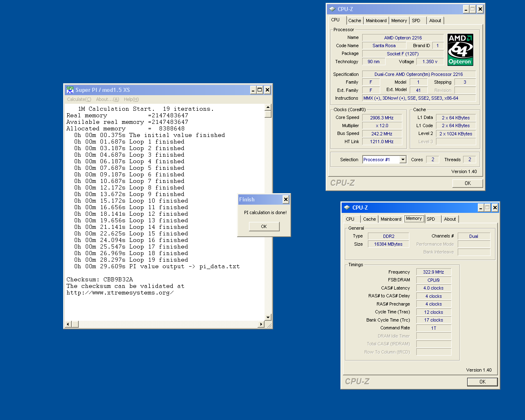
Task: Click the Super PI title bar icon
Action: pyautogui.click(x=70, y=90)
